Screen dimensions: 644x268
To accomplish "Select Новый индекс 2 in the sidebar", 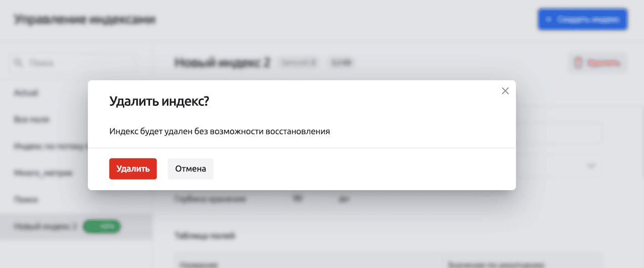I will (x=46, y=227).
